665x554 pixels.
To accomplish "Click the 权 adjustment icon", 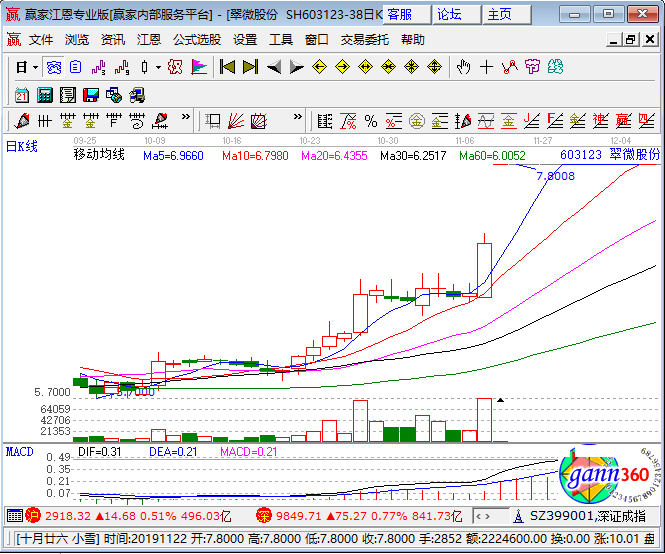I will [x=175, y=67].
